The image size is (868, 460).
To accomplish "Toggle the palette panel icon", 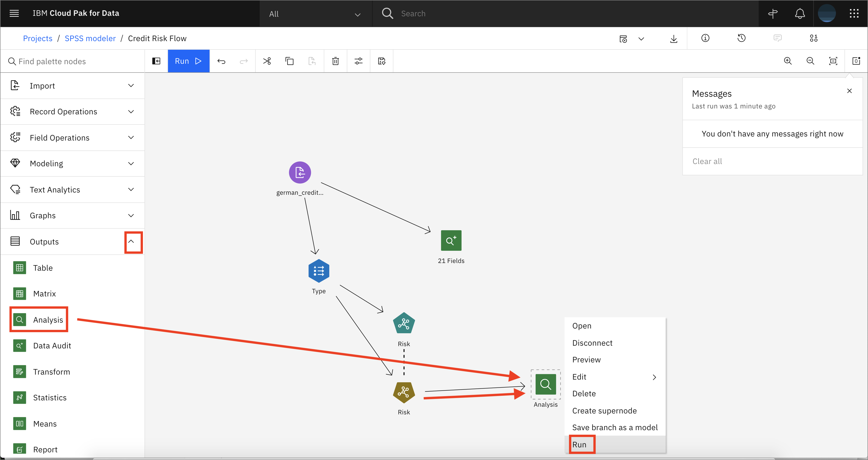I will click(x=156, y=61).
